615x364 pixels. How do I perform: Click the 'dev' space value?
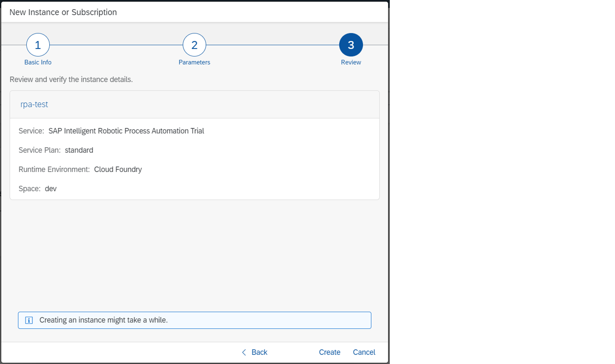tap(51, 189)
